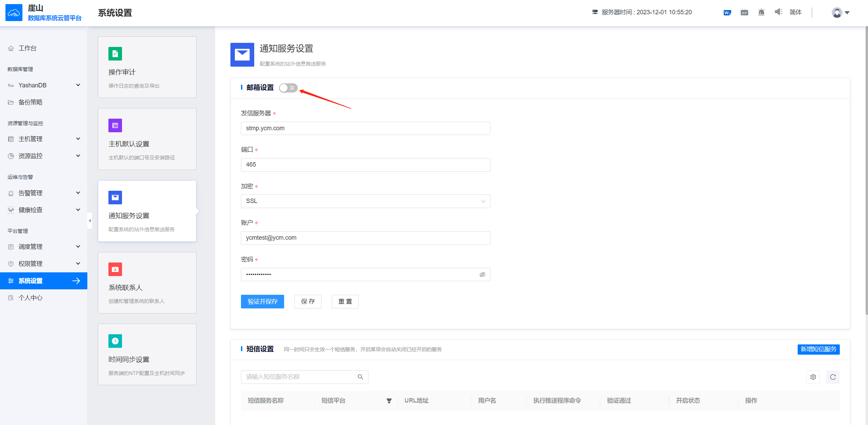Collapse the settings sidebar panel handle
The width and height of the screenshot is (868, 425).
click(90, 221)
